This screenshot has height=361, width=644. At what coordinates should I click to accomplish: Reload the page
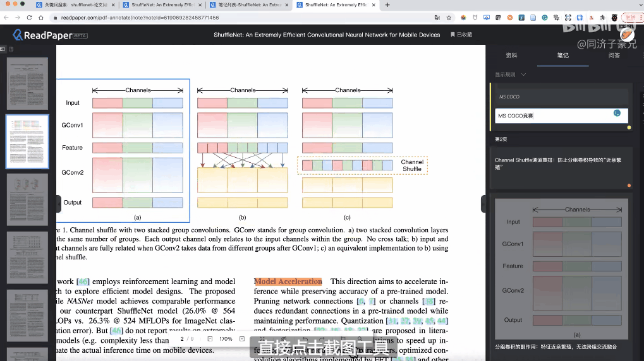[29, 18]
